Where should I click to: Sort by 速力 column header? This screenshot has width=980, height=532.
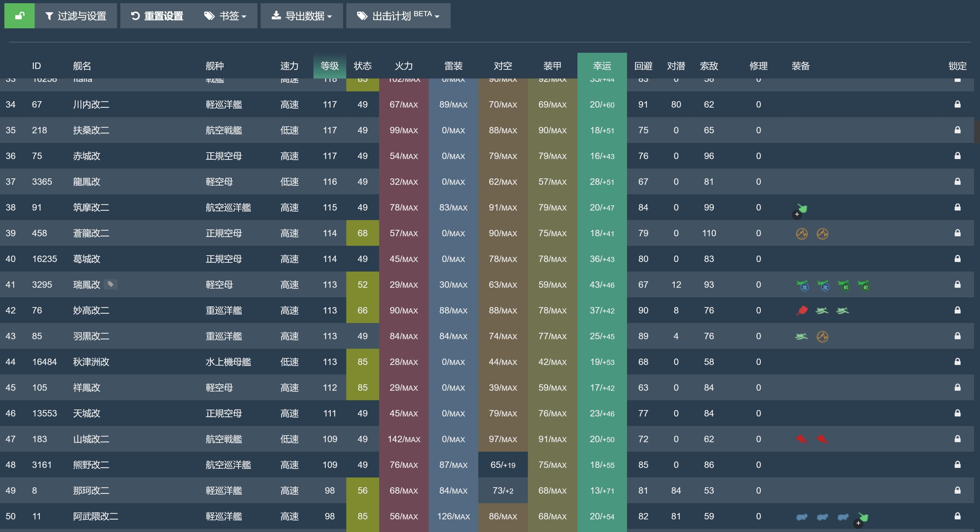(x=289, y=66)
